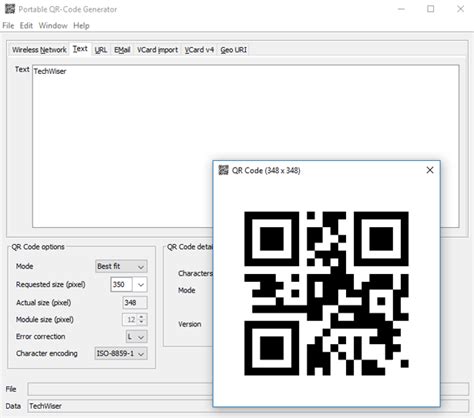This screenshot has width=474, height=418.
Task: Open the File menu
Action: click(8, 26)
